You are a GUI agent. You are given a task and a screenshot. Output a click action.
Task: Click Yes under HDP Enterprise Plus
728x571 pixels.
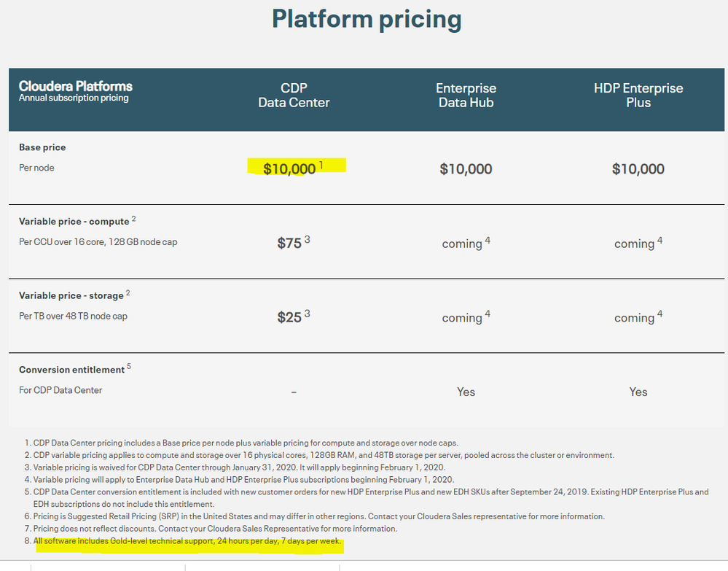(638, 392)
